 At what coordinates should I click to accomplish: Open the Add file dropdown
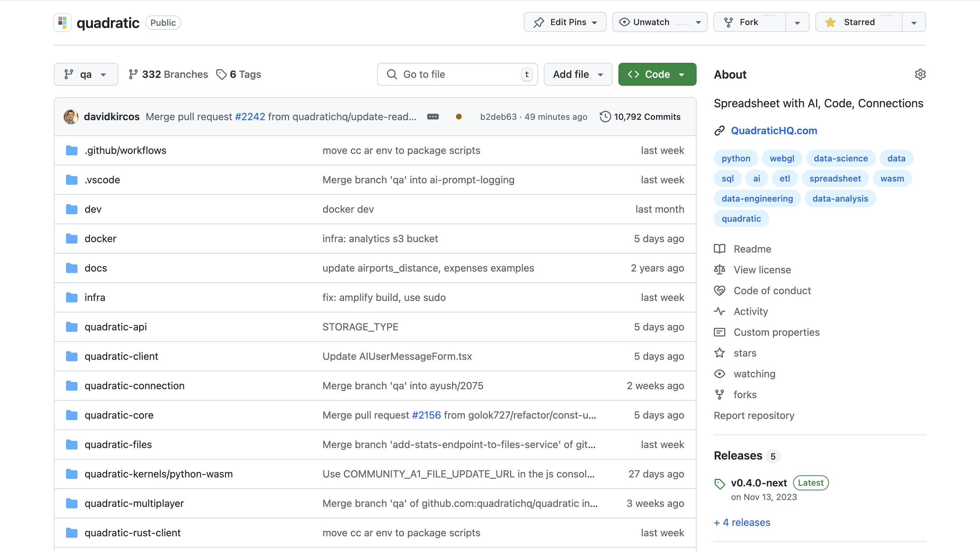tap(578, 74)
